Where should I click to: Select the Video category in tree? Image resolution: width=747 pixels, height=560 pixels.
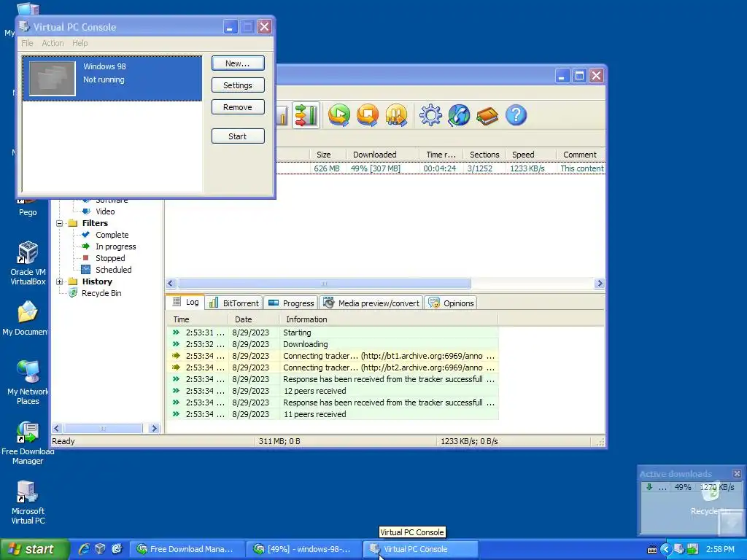[x=105, y=211]
